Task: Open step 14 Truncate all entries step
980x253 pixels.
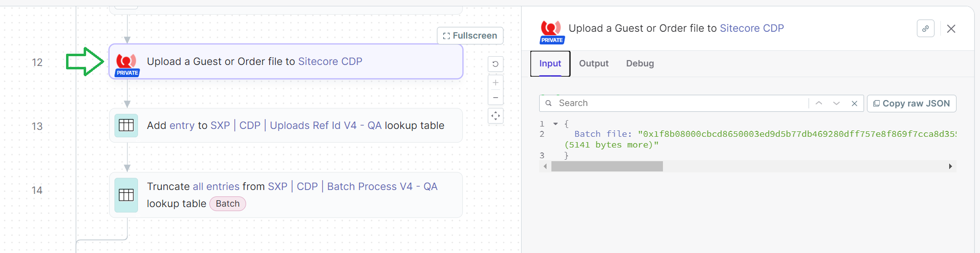Action: coord(286,195)
